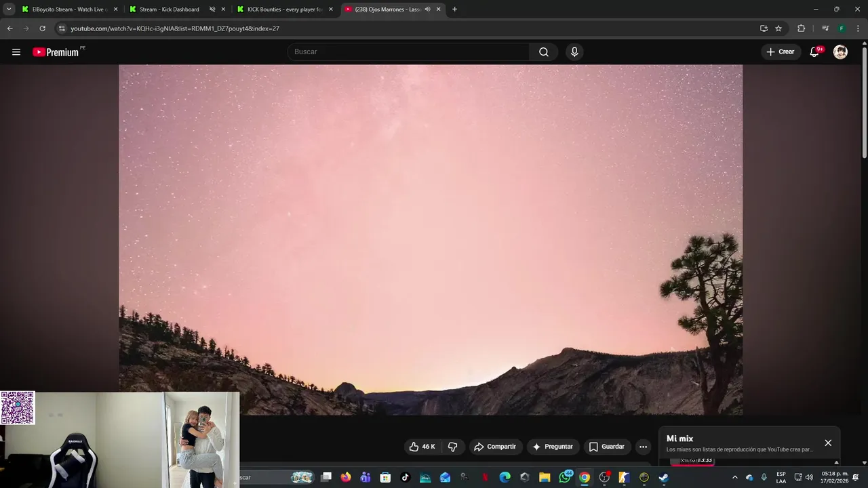868x488 pixels.
Task: Switch to Stream - Kick Dashboard tab
Action: point(177,9)
